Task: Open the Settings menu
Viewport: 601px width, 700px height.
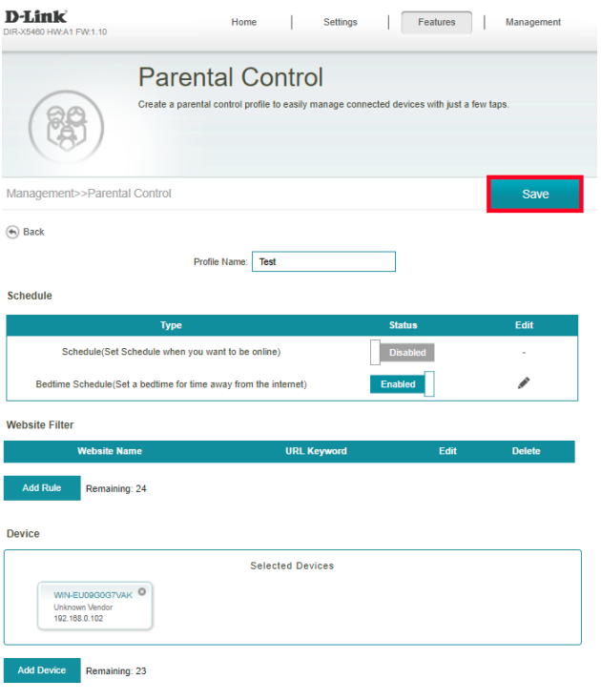Action: click(x=341, y=22)
